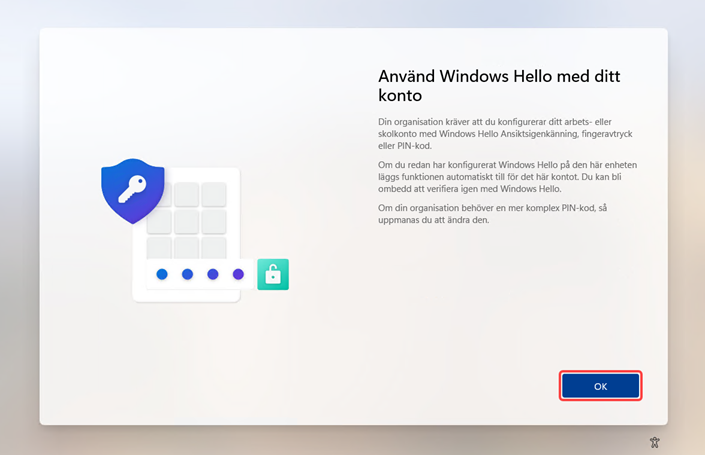Click the bottom-right key of the keypad
Viewport: 705px width, 456px height.
click(x=214, y=246)
